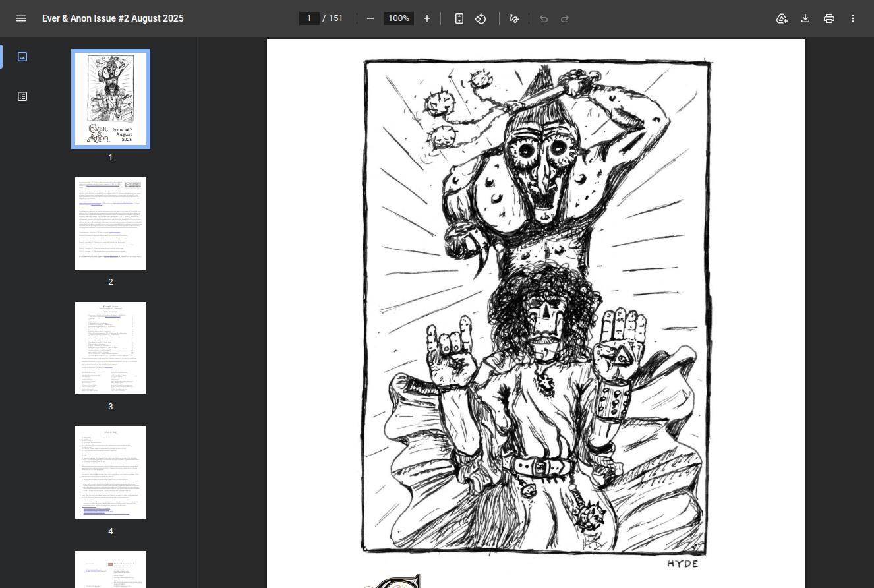874x588 pixels.
Task: Print the document
Action: (x=829, y=18)
